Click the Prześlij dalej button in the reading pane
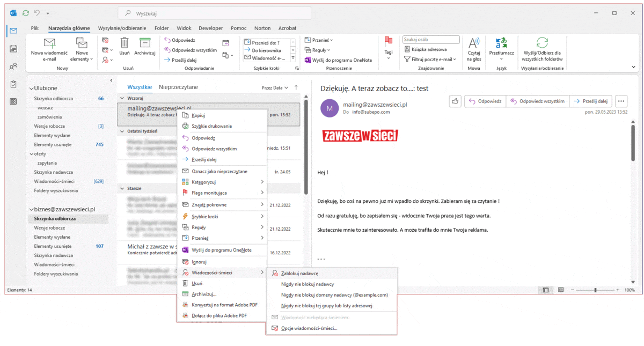 point(590,101)
